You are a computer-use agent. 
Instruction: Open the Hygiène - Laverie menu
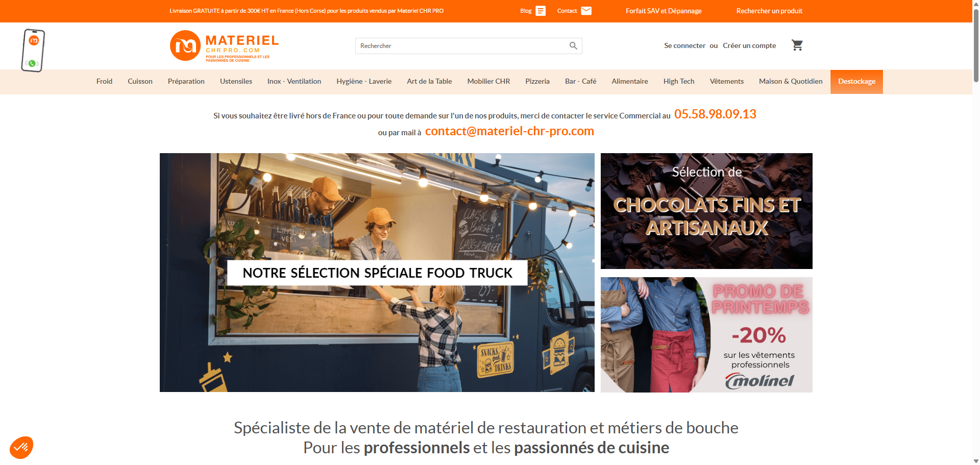coord(364,82)
